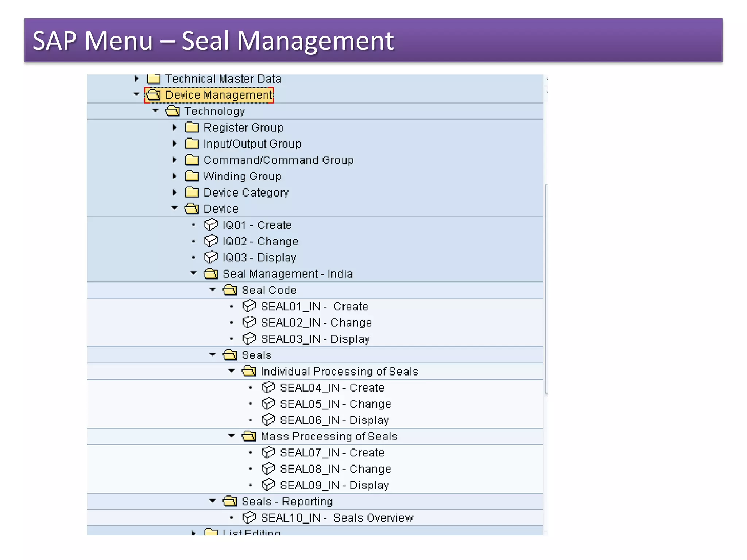Click the SEAL01_IN transaction cube icon
The width and height of the screenshot is (747, 560).
coord(249,306)
